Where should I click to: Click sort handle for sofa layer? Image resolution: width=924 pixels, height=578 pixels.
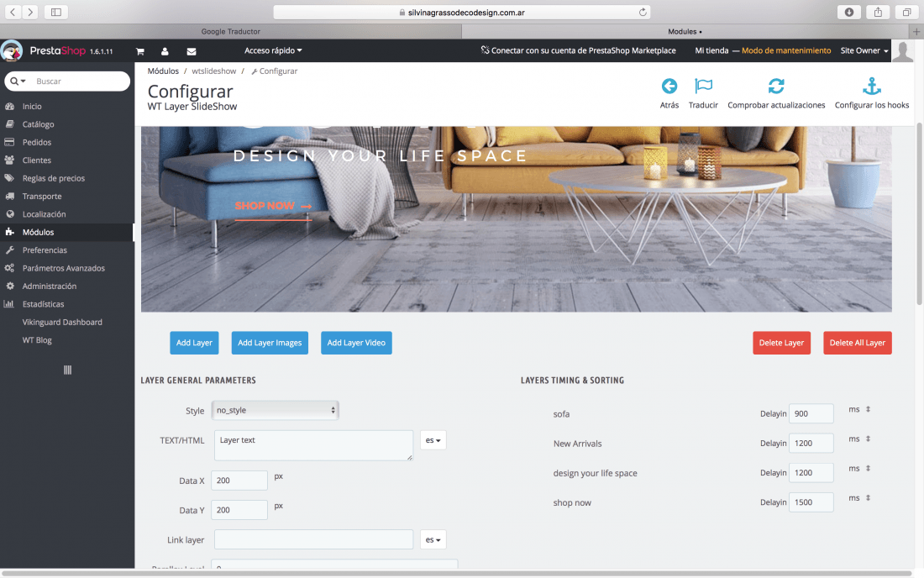[868, 409]
